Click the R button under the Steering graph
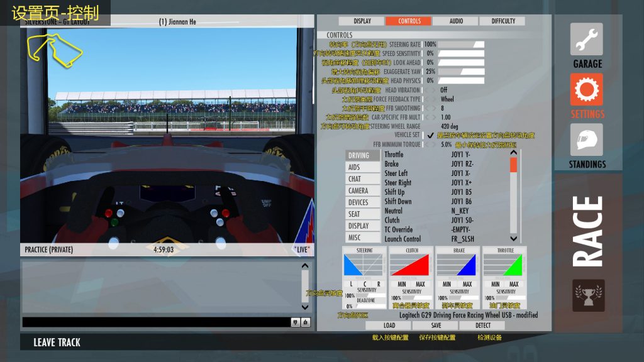This screenshot has height=362, width=644. [378, 284]
